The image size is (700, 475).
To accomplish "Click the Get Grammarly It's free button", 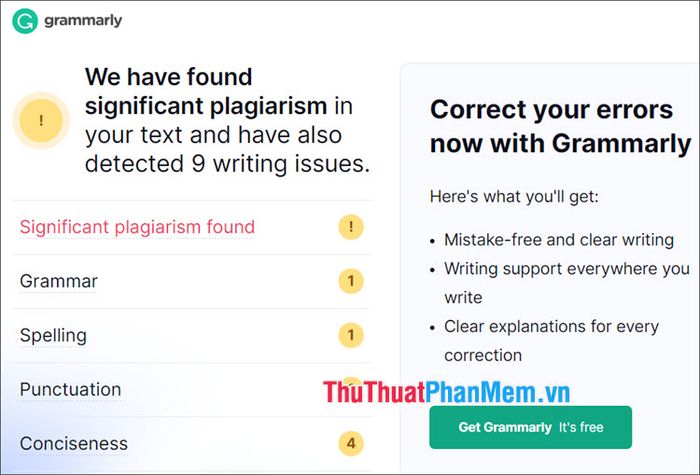I will tap(530, 427).
